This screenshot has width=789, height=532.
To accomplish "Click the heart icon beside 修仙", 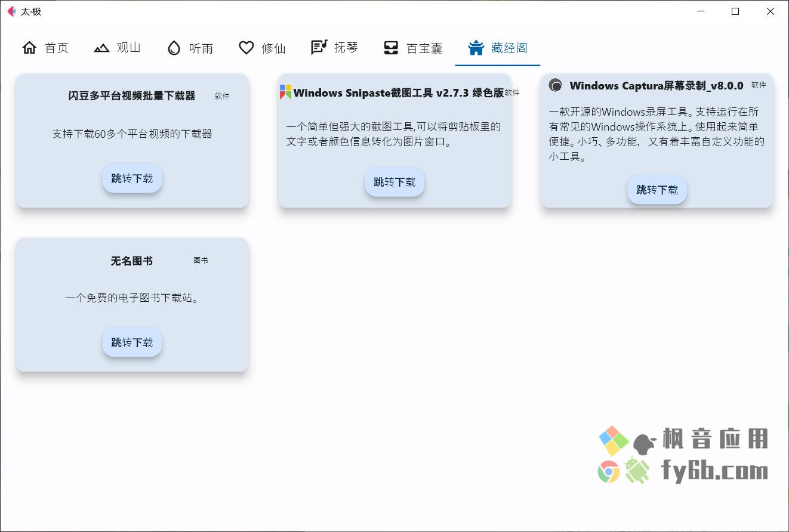I will tap(246, 48).
